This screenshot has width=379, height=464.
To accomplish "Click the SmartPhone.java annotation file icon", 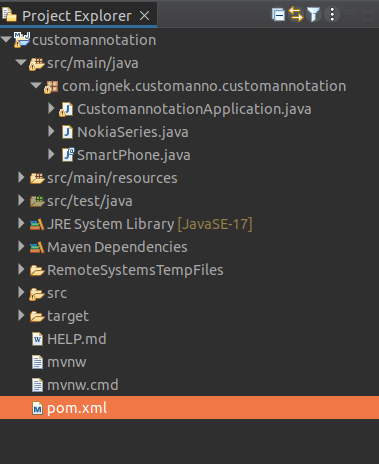I will pos(68,155).
